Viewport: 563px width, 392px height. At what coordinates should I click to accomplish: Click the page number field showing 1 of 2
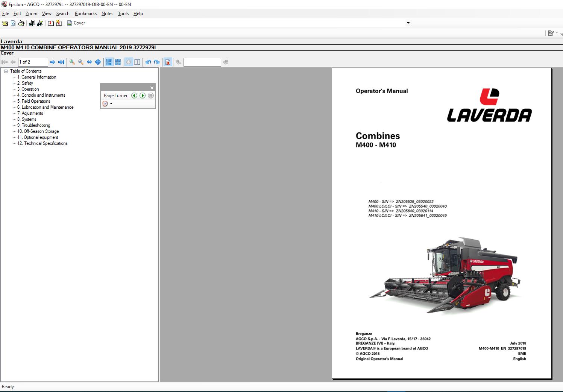click(33, 62)
